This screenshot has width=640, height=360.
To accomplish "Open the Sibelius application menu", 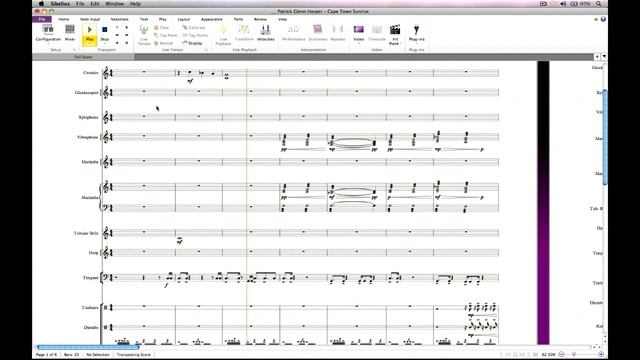I will click(60, 4).
